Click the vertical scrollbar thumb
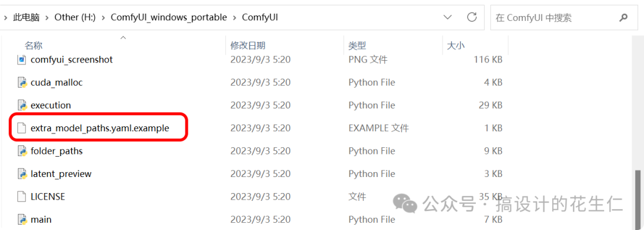This screenshot has width=644, height=230. point(638,199)
